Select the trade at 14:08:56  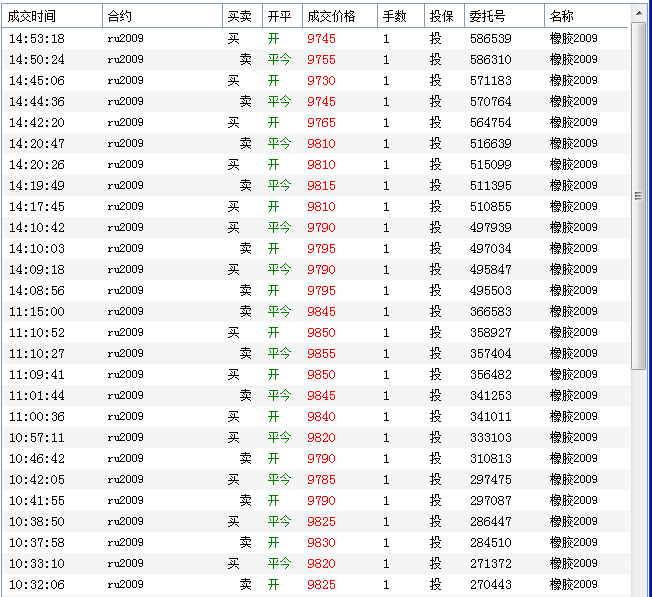point(316,291)
